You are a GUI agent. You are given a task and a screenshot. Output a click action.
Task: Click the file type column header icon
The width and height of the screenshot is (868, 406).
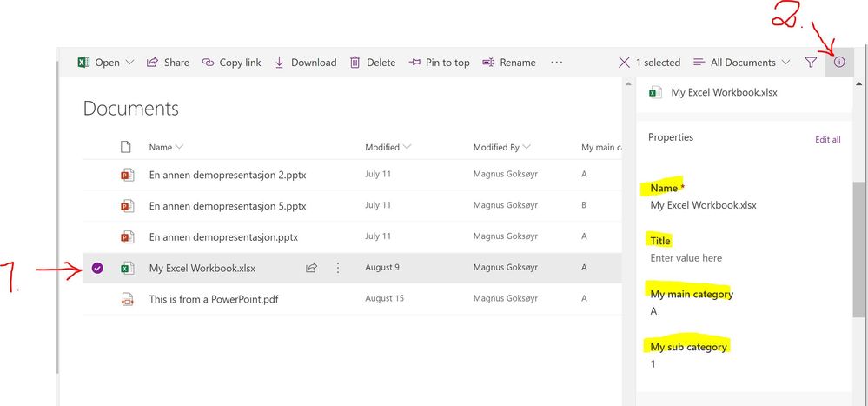126,147
